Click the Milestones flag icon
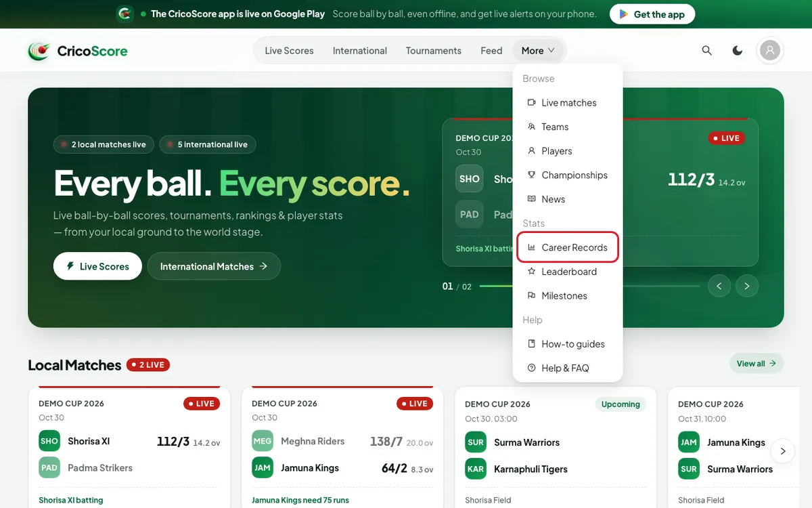 (x=532, y=296)
